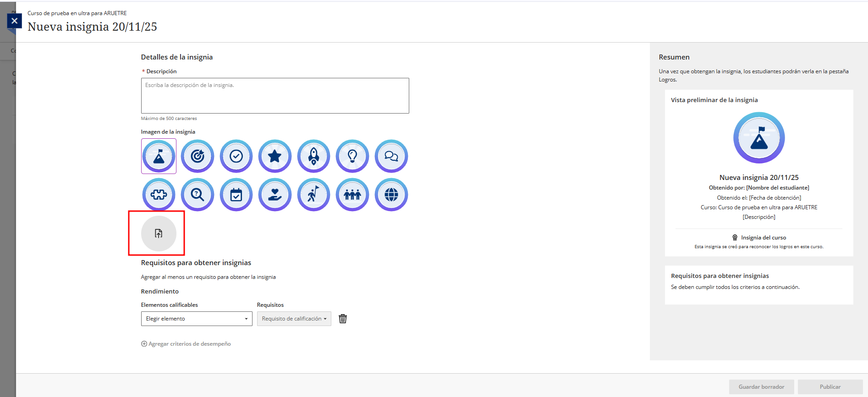Pick the chat bubbles badge image
This screenshot has height=397, width=868.
point(391,156)
